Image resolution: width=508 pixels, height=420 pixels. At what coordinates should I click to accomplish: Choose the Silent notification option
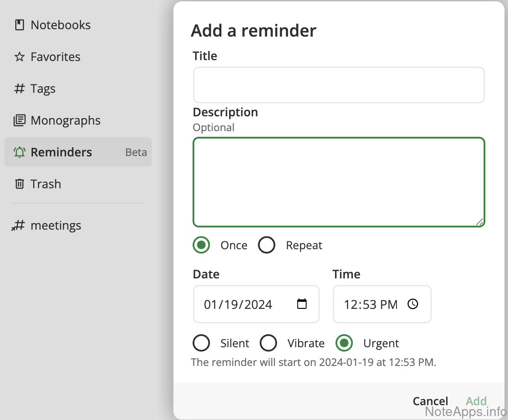click(x=201, y=343)
